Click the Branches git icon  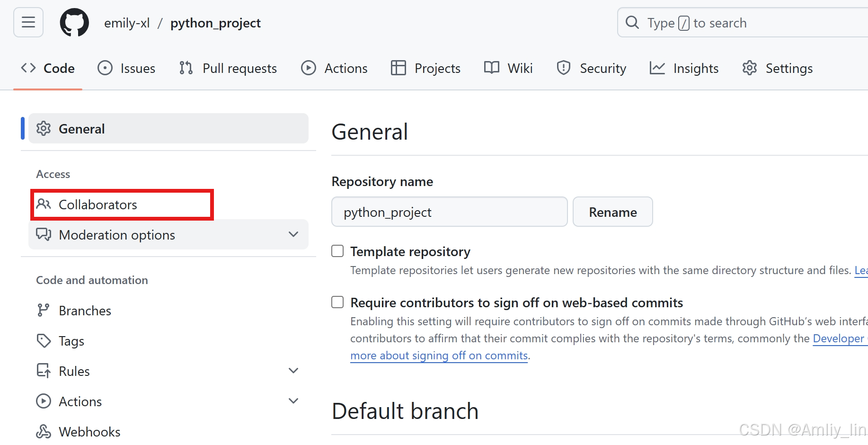point(44,310)
